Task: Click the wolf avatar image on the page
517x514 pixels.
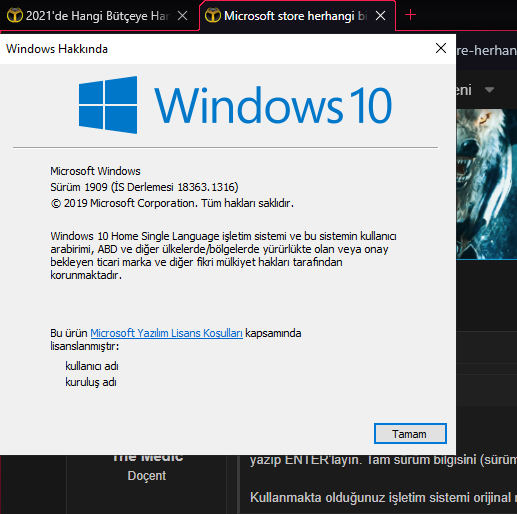Action: (x=487, y=184)
